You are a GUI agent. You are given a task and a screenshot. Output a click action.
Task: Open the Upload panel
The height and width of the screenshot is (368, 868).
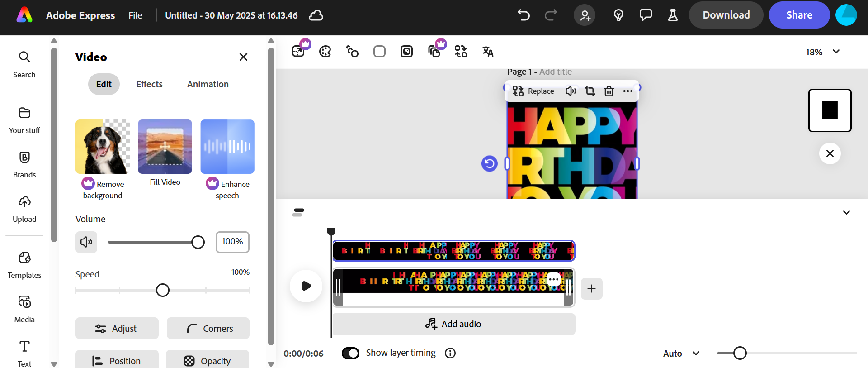pos(24,209)
